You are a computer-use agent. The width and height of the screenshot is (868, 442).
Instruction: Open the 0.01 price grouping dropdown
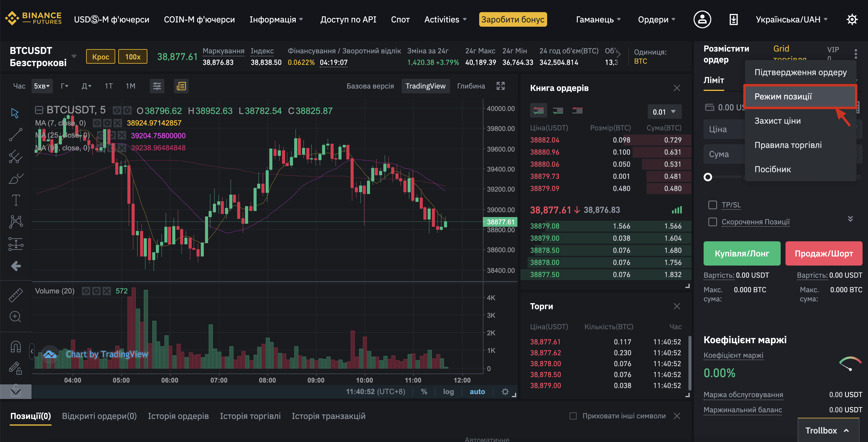point(664,112)
